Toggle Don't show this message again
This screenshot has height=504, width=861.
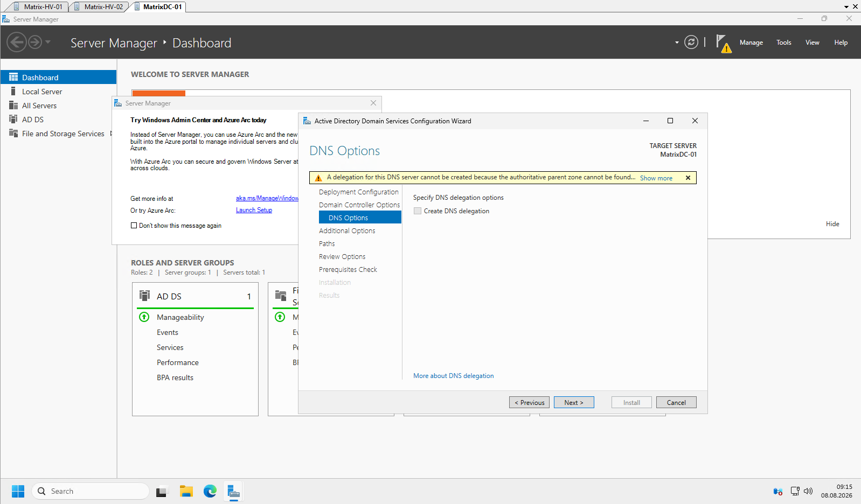134,226
